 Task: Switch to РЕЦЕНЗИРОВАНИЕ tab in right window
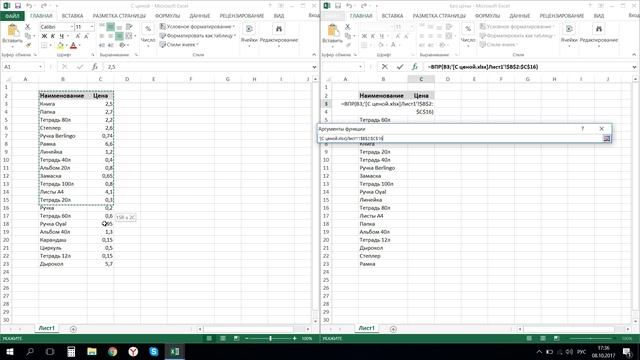click(562, 16)
